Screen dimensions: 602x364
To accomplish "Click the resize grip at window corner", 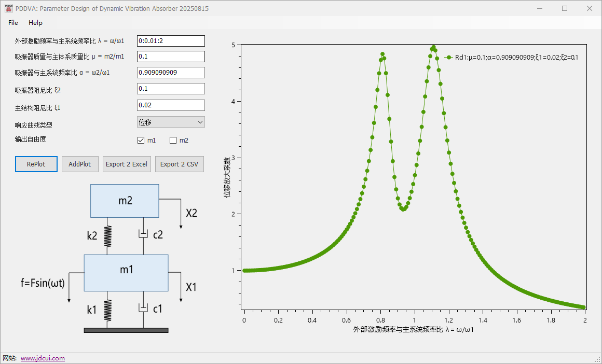I will pos(597,359).
